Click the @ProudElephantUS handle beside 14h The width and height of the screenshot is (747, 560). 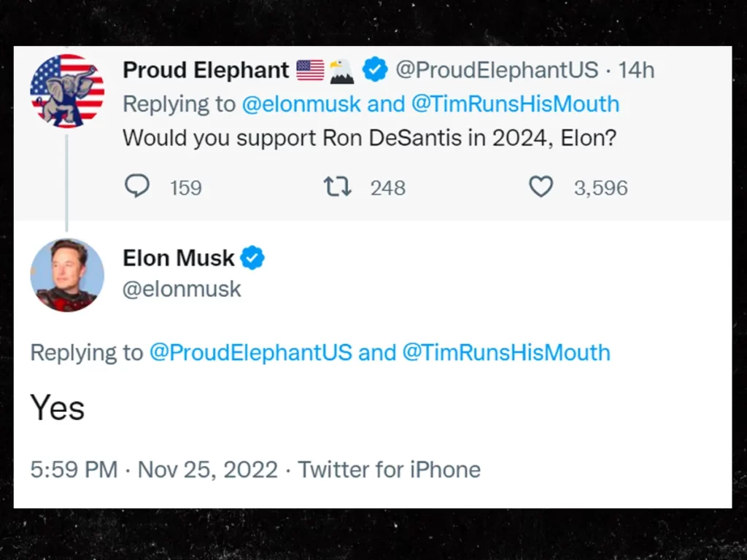click(x=496, y=71)
